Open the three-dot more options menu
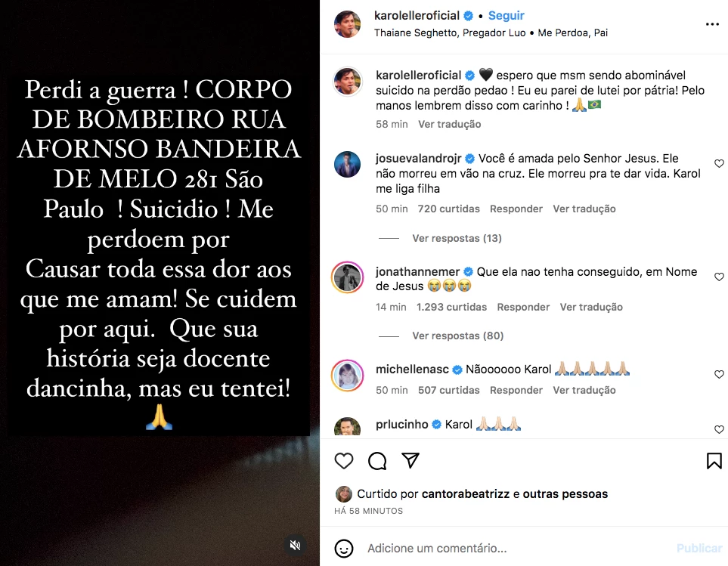Image resolution: width=728 pixels, height=566 pixels. click(x=712, y=24)
